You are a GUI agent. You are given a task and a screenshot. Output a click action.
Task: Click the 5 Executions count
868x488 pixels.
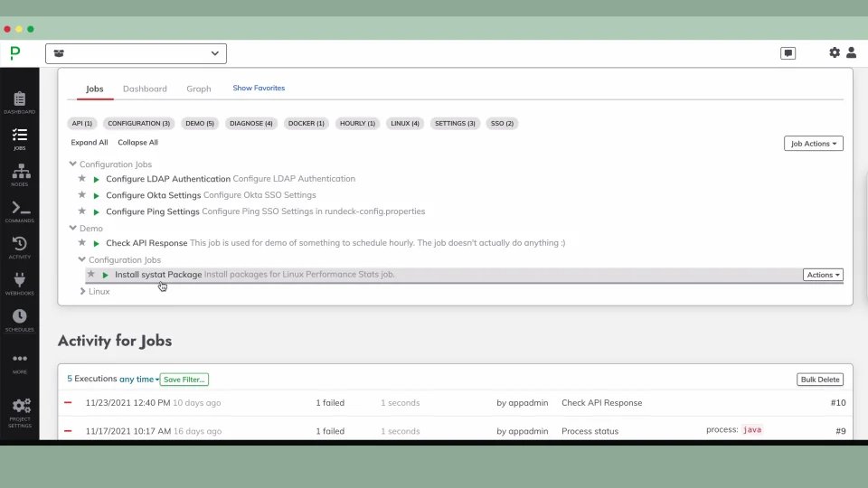pos(92,379)
